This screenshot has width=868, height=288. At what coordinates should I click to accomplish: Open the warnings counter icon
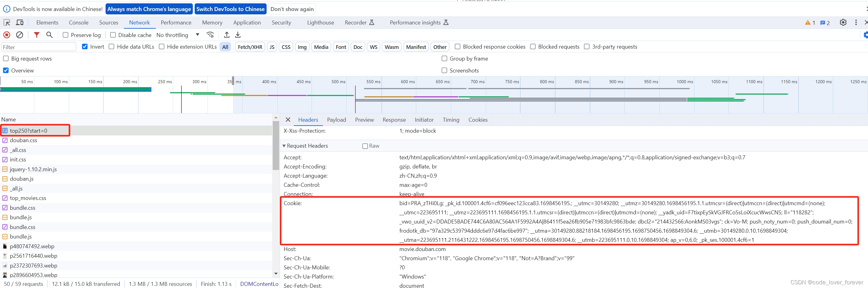(x=810, y=23)
